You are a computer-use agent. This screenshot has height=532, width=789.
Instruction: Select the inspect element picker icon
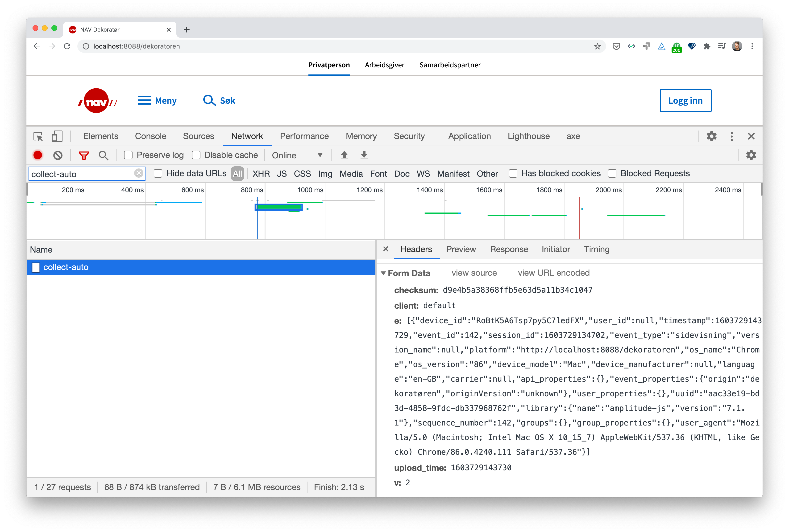[x=38, y=136]
